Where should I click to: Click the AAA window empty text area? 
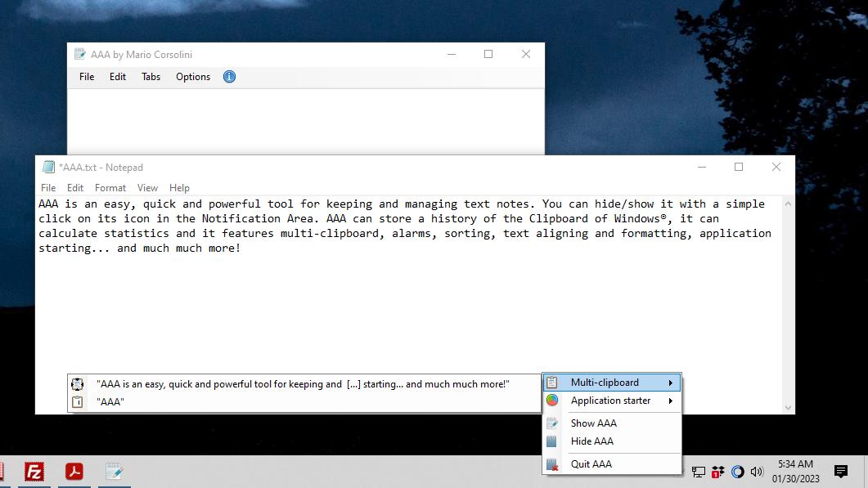(306, 122)
